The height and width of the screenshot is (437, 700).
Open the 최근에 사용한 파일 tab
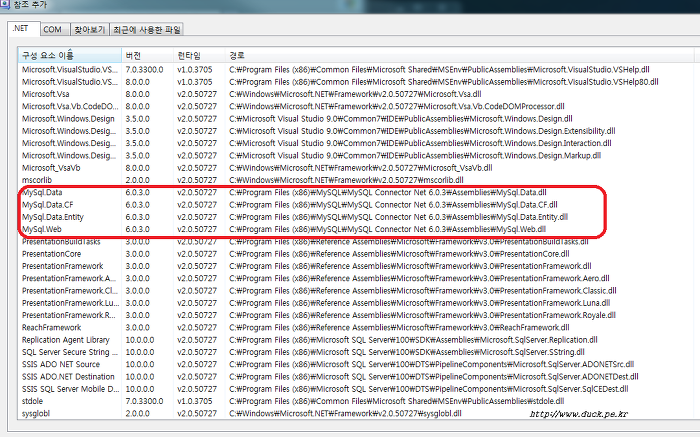click(146, 29)
